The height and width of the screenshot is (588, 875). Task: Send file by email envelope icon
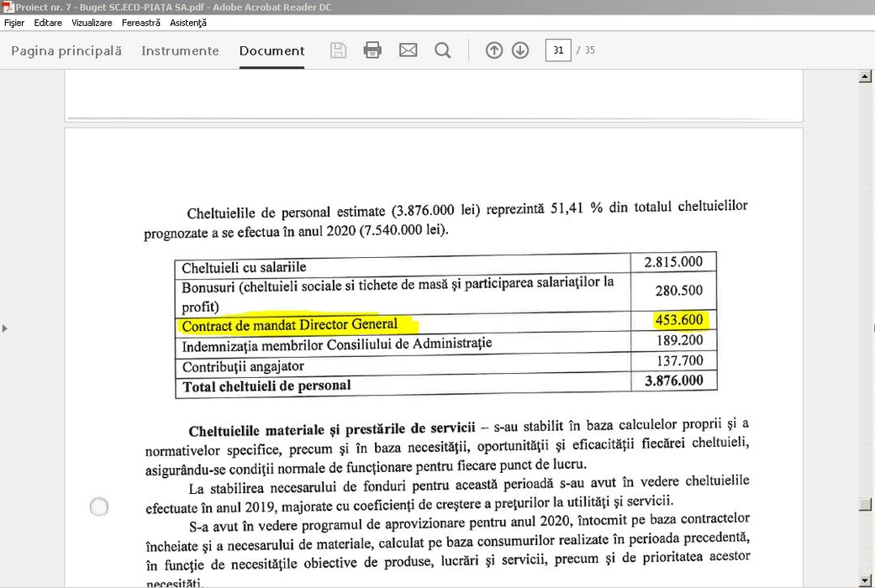[408, 50]
